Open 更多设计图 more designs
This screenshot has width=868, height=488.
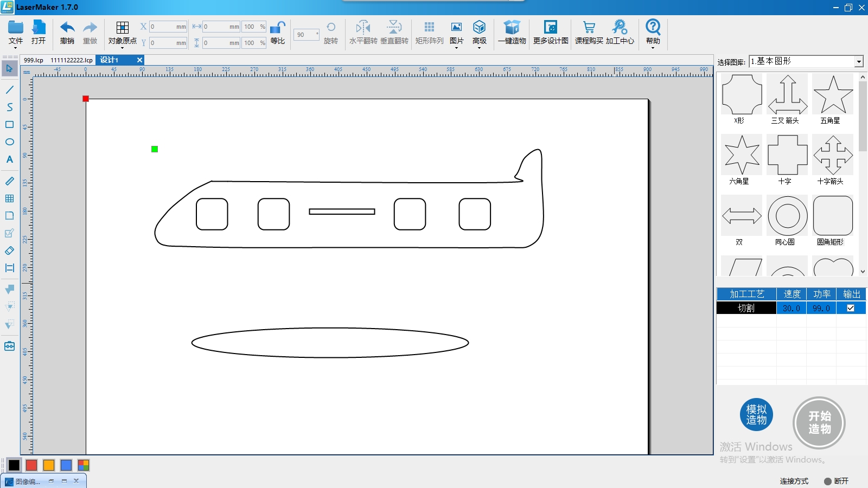(551, 33)
